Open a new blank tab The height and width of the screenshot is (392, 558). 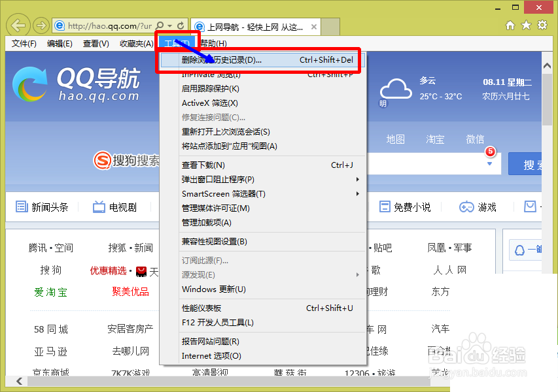330,27
